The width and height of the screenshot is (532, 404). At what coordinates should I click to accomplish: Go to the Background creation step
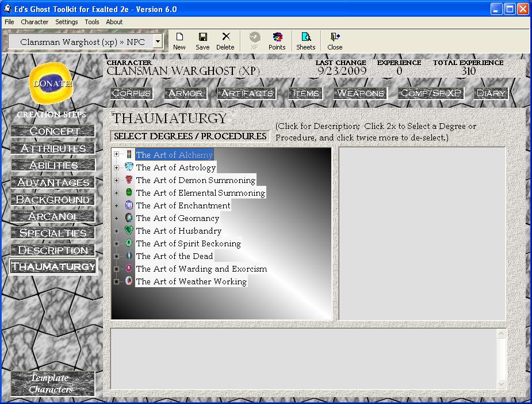pyautogui.click(x=53, y=199)
